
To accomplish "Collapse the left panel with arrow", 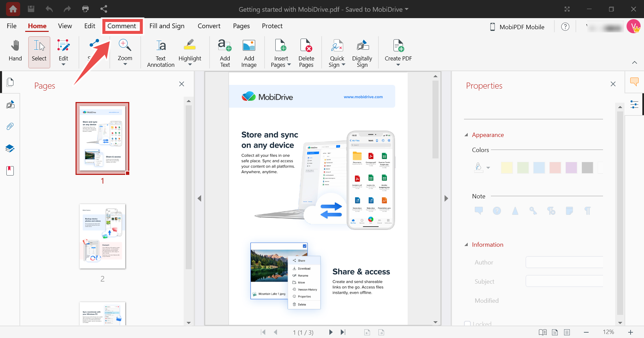I will (x=199, y=198).
